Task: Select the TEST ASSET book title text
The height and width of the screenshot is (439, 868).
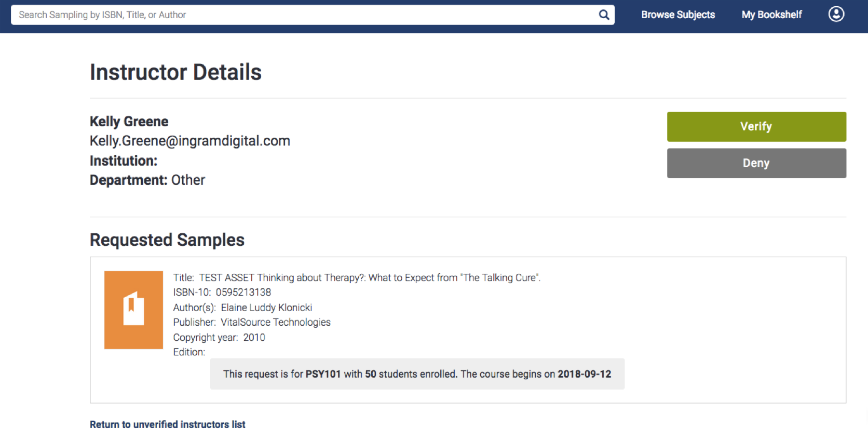Action: (x=369, y=278)
